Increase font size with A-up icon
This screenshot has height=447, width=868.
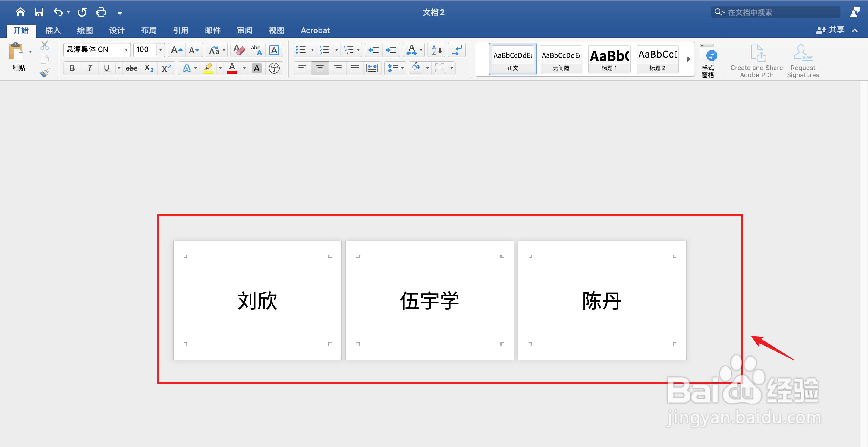coord(177,50)
